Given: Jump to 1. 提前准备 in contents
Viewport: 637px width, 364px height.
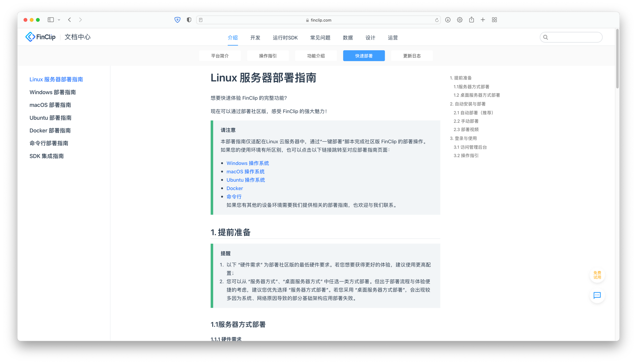Looking at the screenshot, I should tap(461, 78).
